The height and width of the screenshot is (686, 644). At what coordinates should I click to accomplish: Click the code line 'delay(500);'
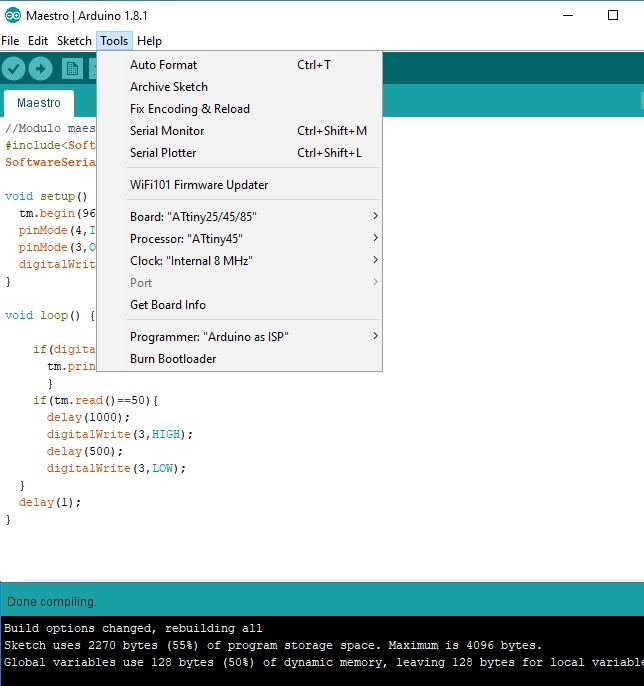pos(85,452)
